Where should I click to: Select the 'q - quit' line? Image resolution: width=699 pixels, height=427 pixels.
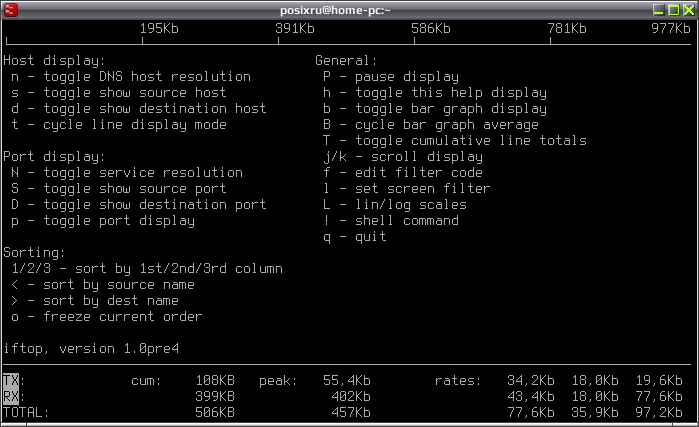[355, 237]
